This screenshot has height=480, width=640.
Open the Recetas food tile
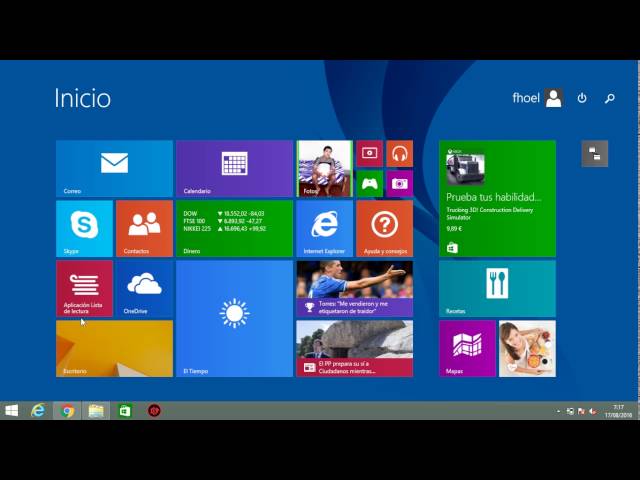tap(497, 289)
